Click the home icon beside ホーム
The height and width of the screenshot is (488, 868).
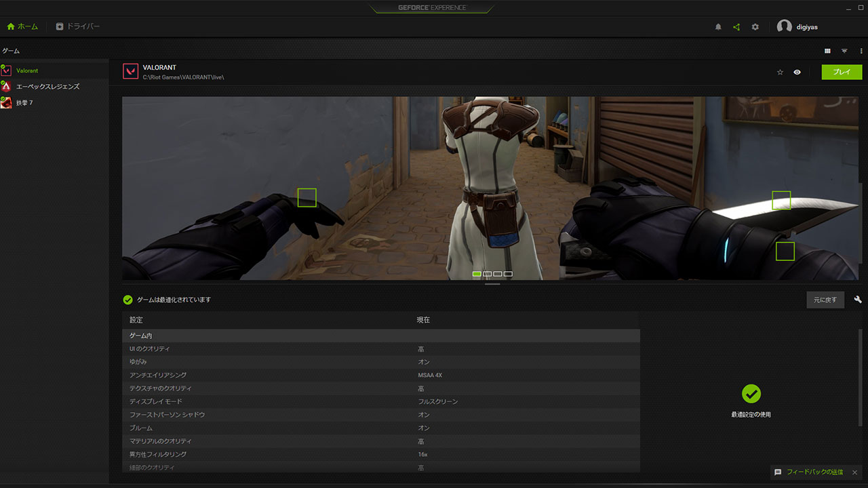pyautogui.click(x=11, y=26)
